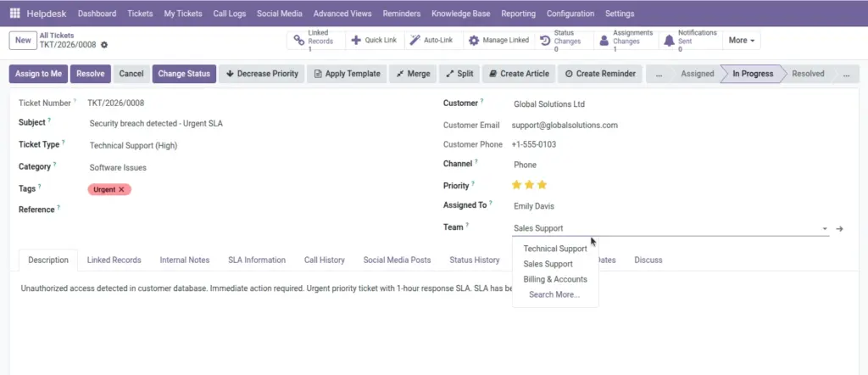Open Social Media menu
The width and height of the screenshot is (868, 375).
280,14
